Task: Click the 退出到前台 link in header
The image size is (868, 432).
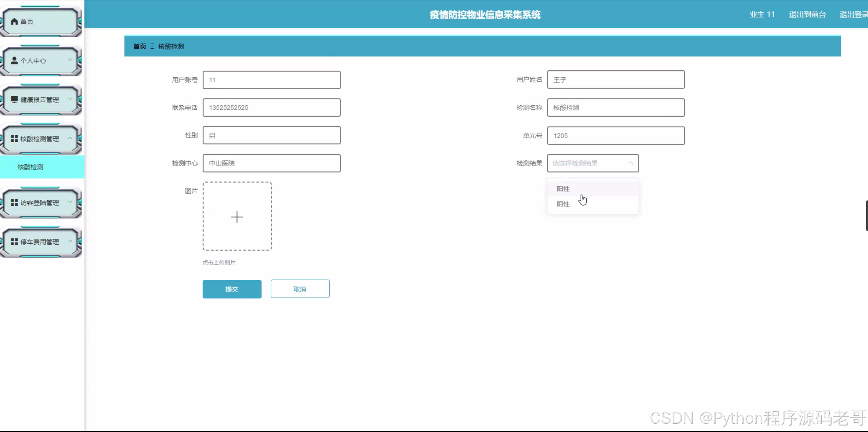Action: coord(807,14)
